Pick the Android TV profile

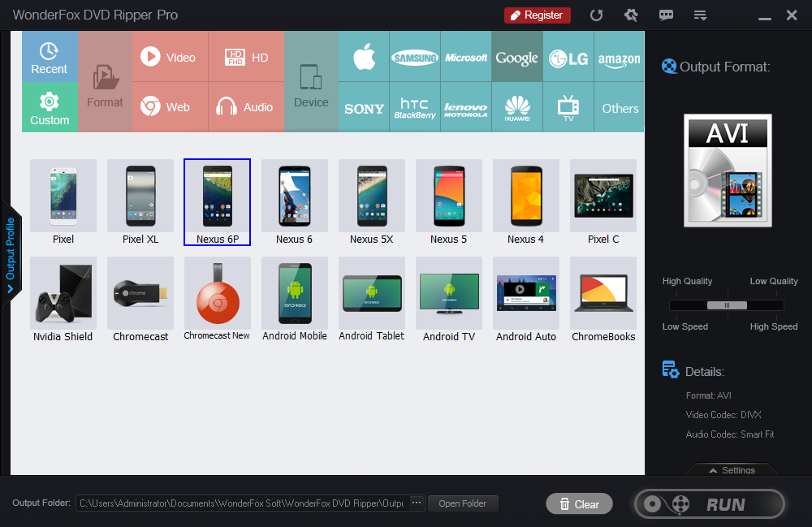(449, 300)
